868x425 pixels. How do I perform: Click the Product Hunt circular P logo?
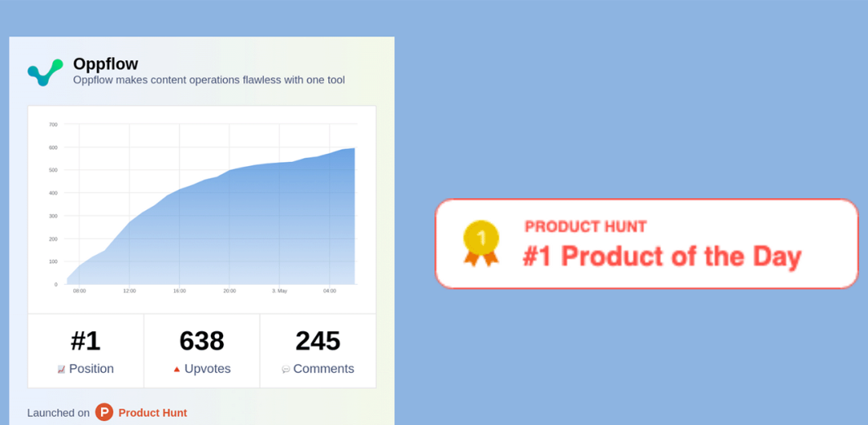(104, 412)
